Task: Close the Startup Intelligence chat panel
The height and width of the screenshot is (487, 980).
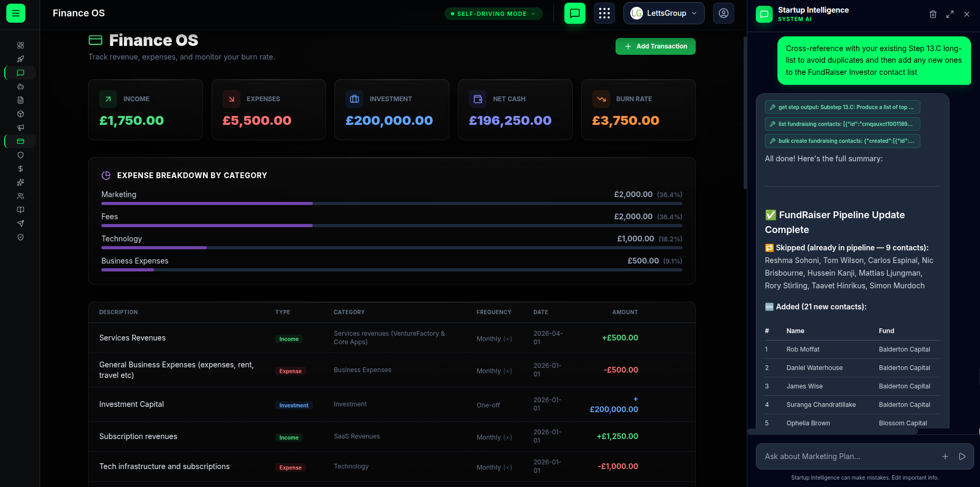Action: [x=967, y=14]
